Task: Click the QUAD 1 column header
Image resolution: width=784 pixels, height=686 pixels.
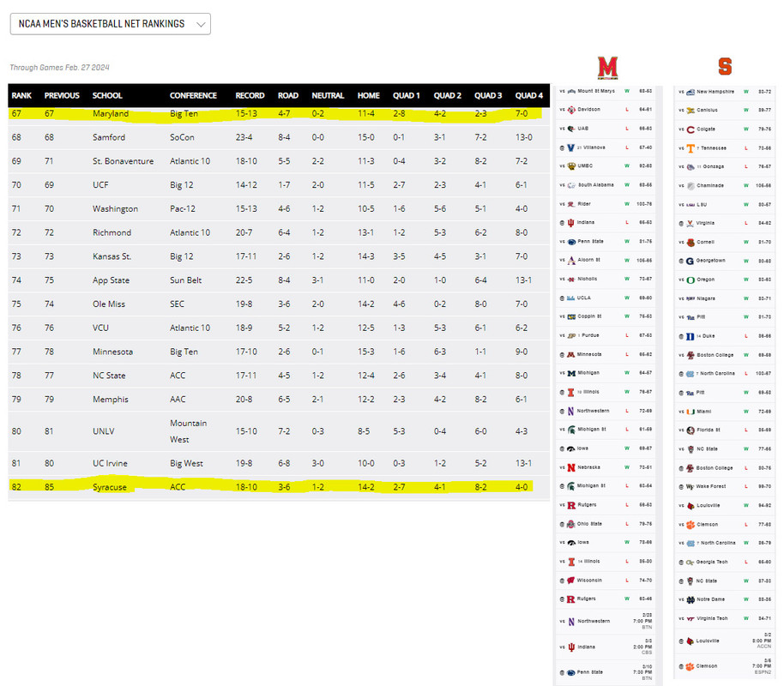Action: 407,95
